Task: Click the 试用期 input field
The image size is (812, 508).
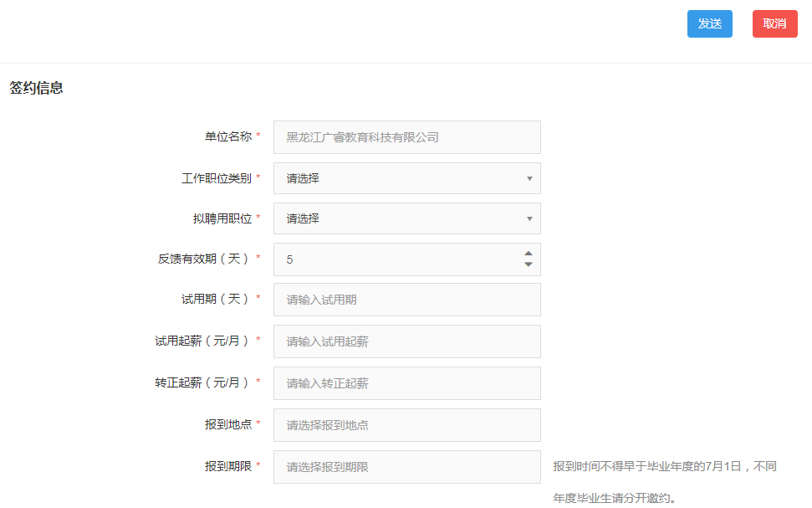Action: (x=406, y=300)
